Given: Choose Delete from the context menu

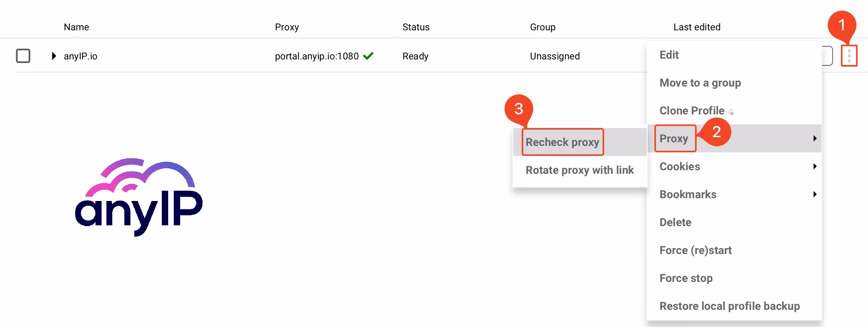Looking at the screenshot, I should (x=675, y=222).
